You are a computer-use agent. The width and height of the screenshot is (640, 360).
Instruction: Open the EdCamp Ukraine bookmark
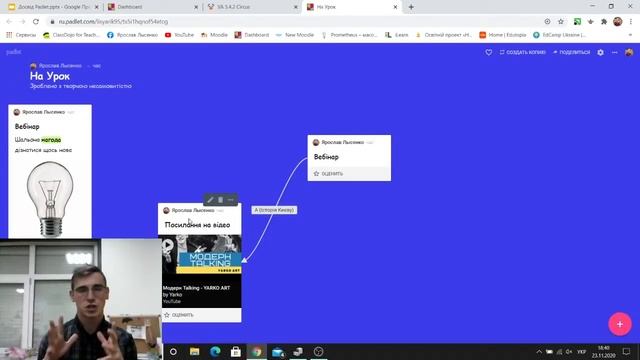[560, 35]
